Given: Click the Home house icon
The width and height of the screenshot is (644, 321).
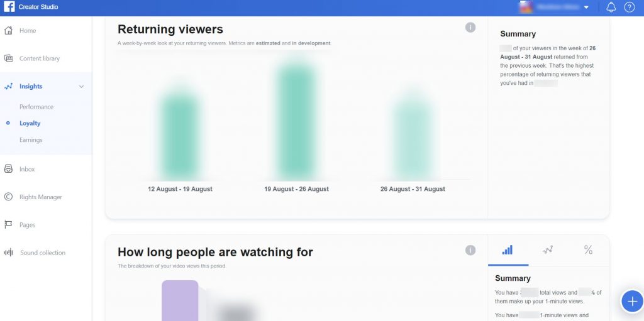Looking at the screenshot, I should (x=8, y=30).
